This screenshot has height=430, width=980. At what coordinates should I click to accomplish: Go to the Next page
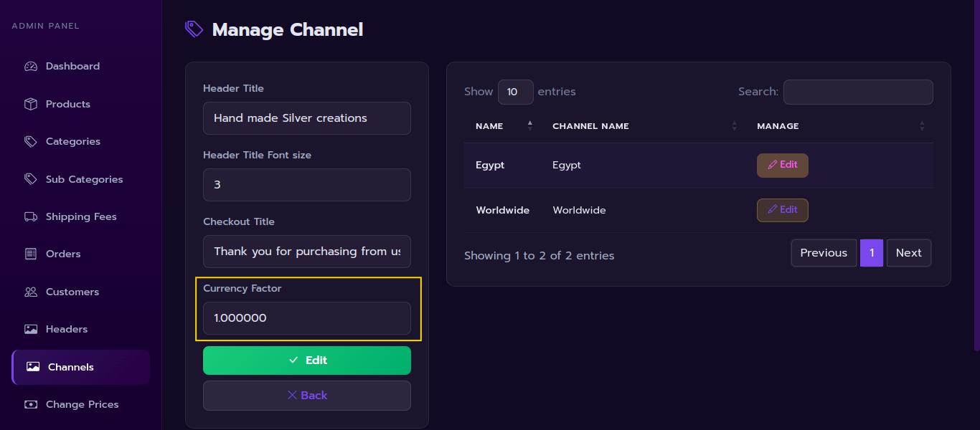(909, 253)
